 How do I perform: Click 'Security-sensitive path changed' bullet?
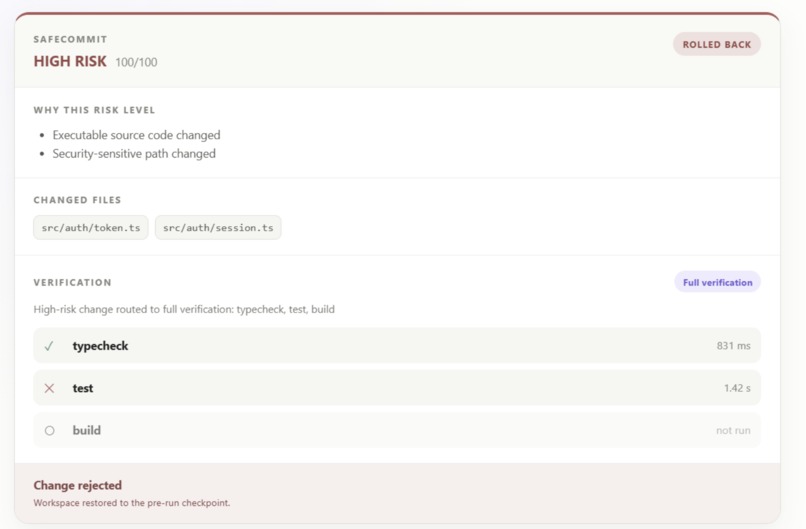134,154
